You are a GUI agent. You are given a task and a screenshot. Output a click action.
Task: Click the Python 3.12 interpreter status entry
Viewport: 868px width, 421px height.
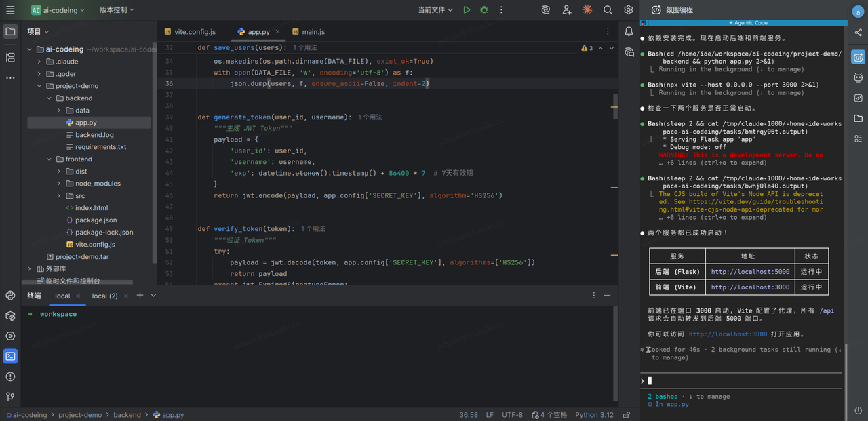click(x=594, y=415)
